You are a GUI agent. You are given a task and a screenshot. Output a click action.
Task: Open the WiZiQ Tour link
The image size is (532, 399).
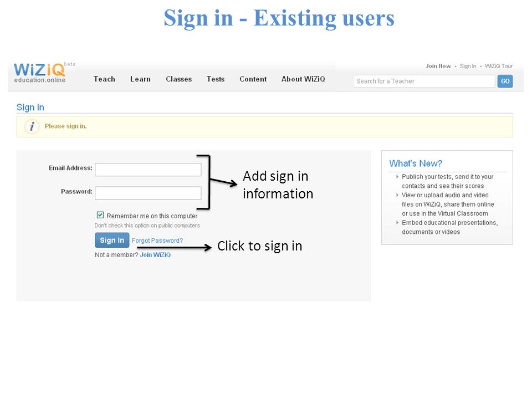tap(498, 66)
